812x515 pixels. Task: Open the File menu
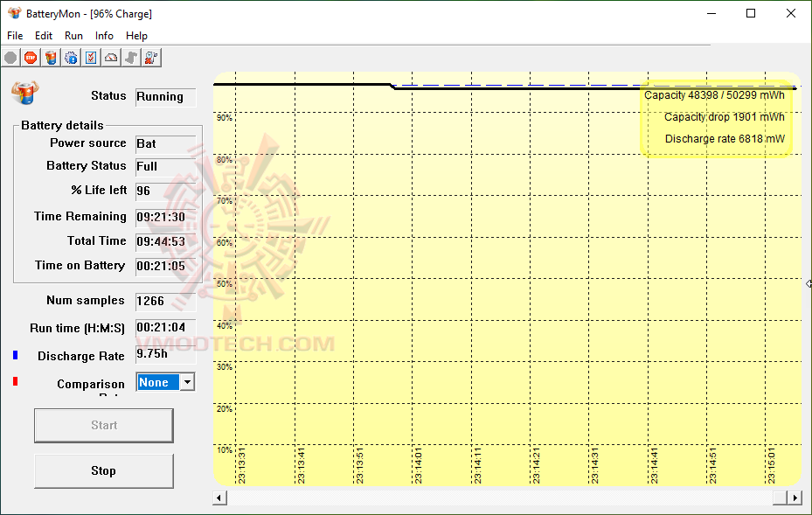point(15,36)
